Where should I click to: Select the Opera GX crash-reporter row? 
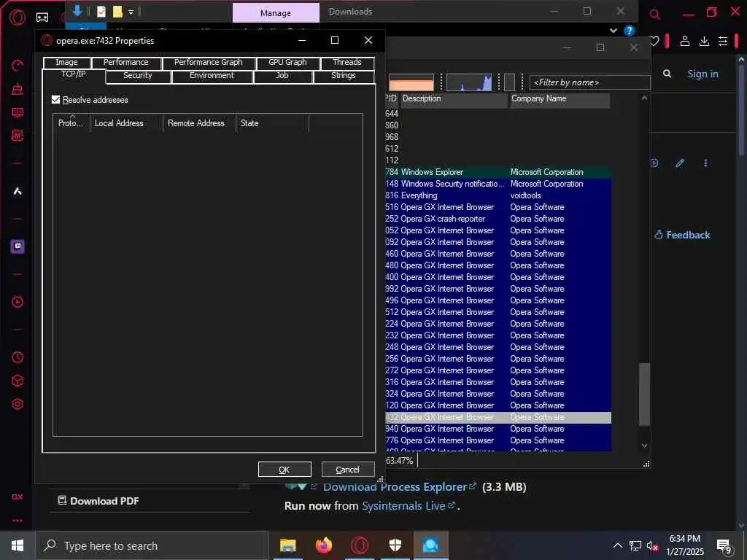(498, 219)
